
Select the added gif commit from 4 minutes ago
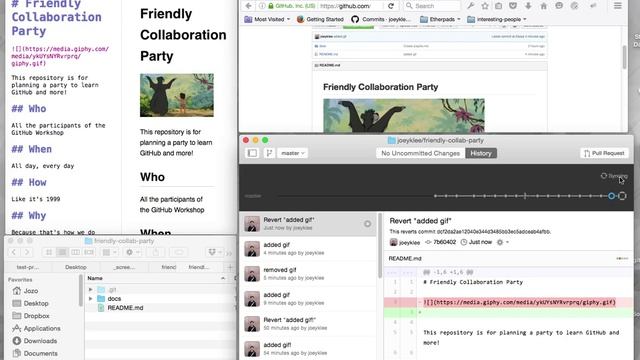[x=309, y=249]
